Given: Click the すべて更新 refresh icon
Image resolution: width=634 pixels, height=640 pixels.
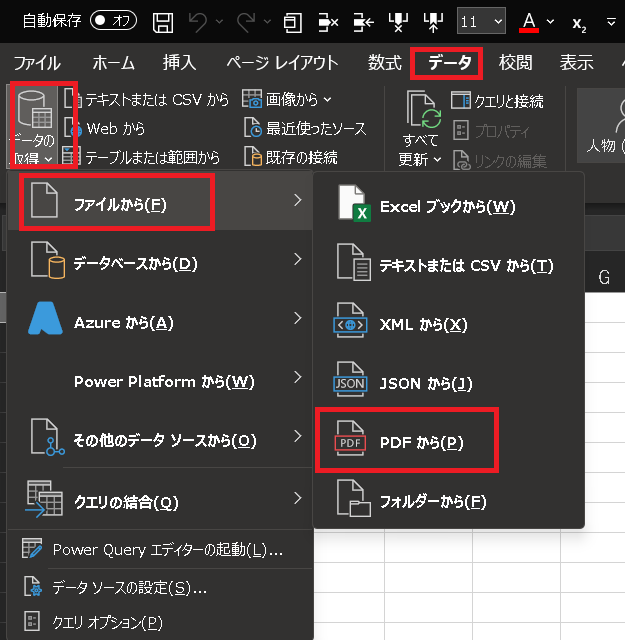Looking at the screenshot, I should pyautogui.click(x=423, y=109).
